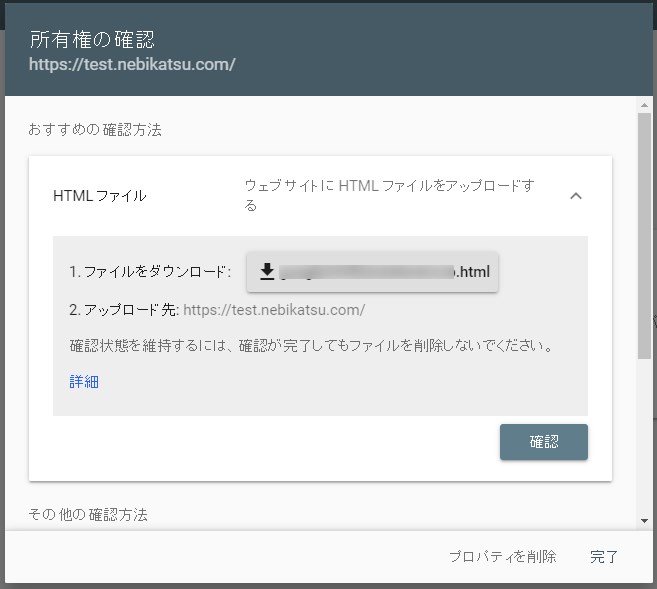The height and width of the screenshot is (589, 657).
Task: Click the scrollbar up arrow
Action: pos(645,105)
